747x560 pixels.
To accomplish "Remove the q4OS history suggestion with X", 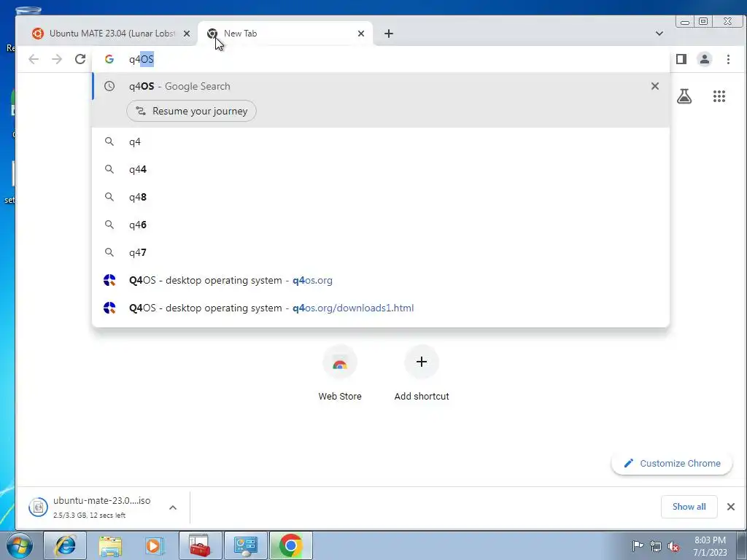I will coord(655,86).
